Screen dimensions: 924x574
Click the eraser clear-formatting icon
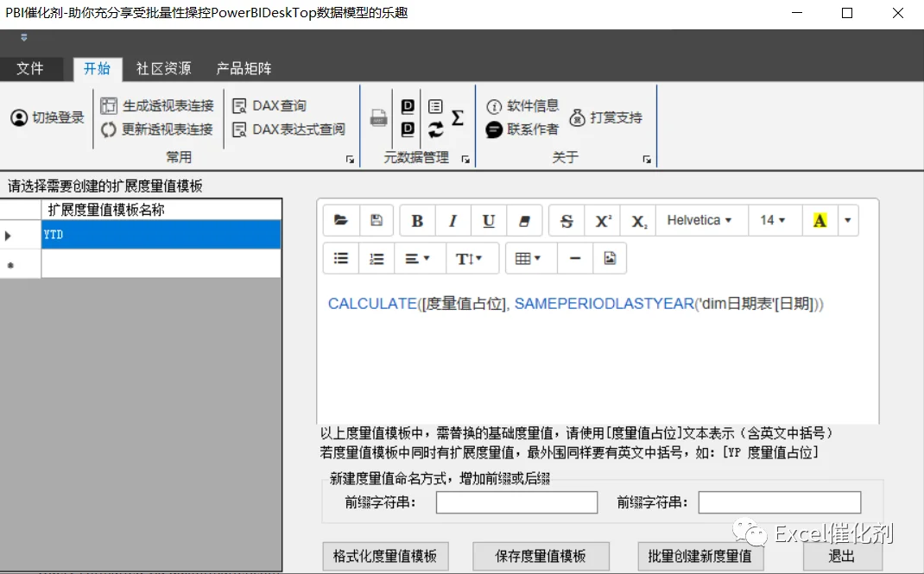[x=524, y=220]
